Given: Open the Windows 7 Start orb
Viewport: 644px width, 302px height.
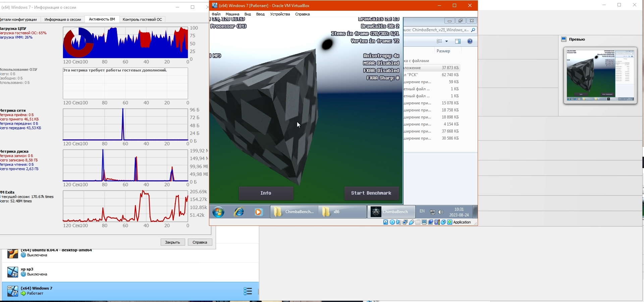Looking at the screenshot, I should point(218,212).
